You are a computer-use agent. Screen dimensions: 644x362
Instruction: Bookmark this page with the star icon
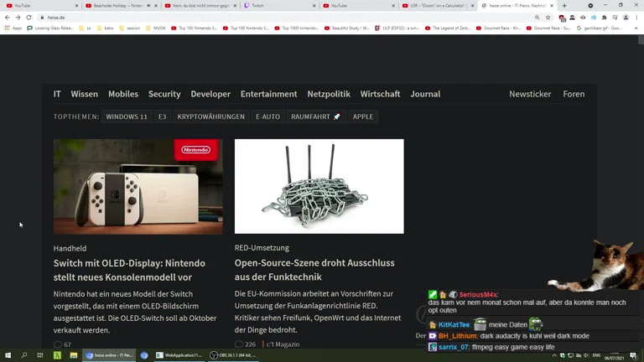click(548, 18)
